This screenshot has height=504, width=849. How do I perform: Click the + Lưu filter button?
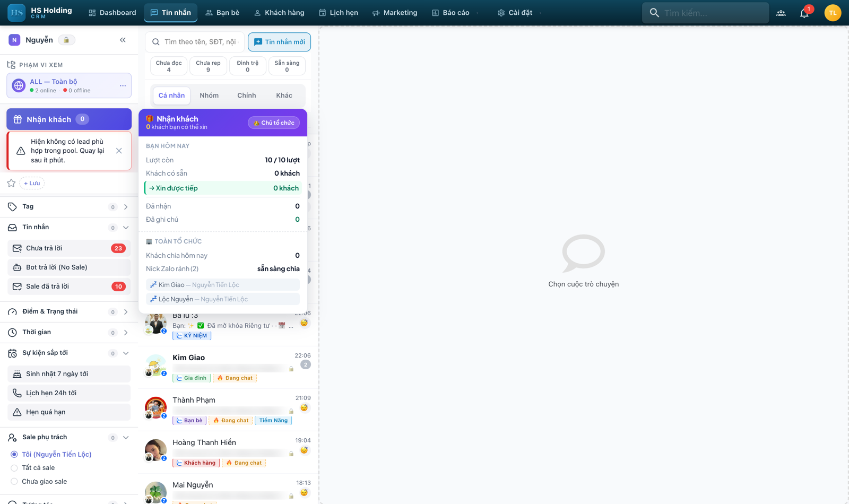(32, 183)
